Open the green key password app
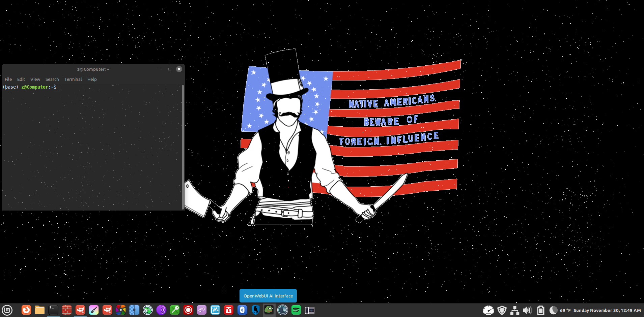Viewport: 644px width, 317px height. pos(175,310)
